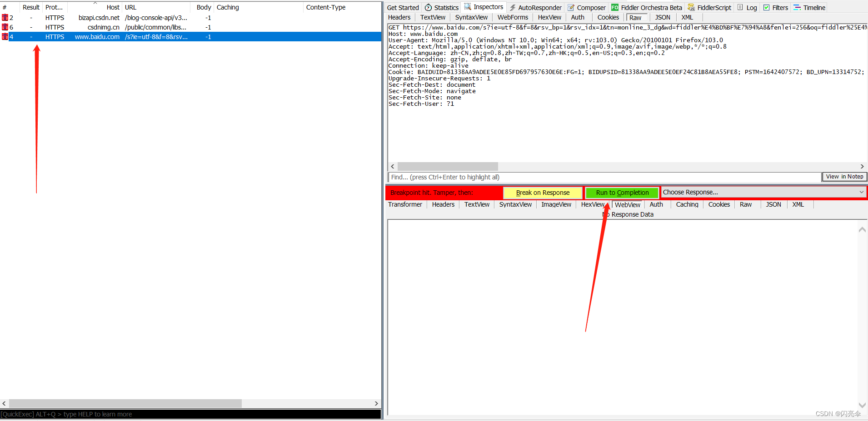Open the Statistics tab clock icon
868x421 pixels.
(x=428, y=8)
